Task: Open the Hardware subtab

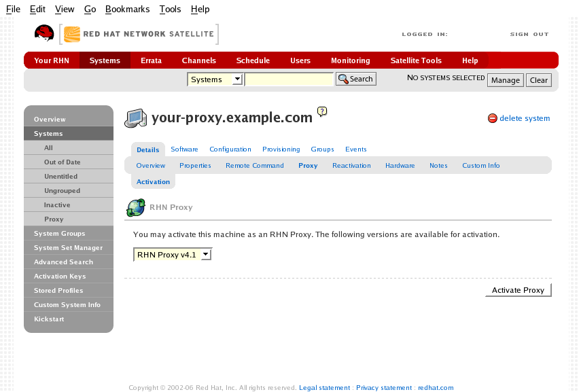Action: (x=400, y=165)
